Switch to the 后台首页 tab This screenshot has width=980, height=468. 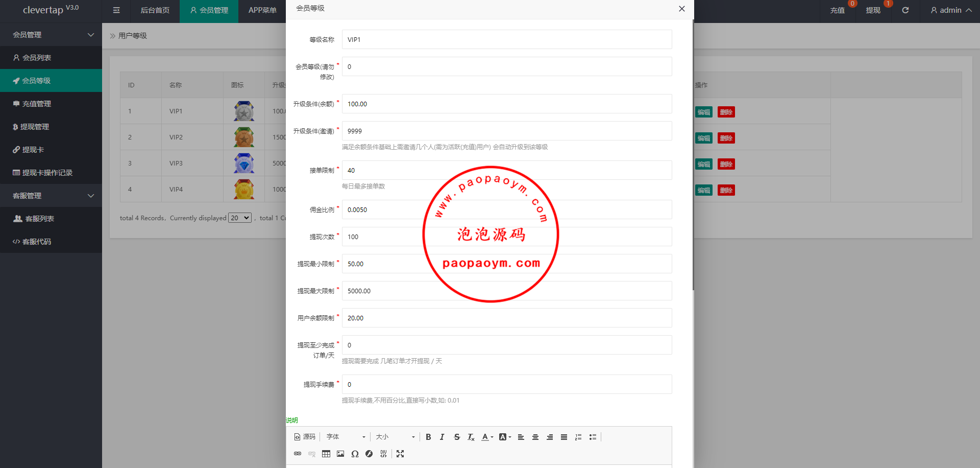tap(155, 10)
